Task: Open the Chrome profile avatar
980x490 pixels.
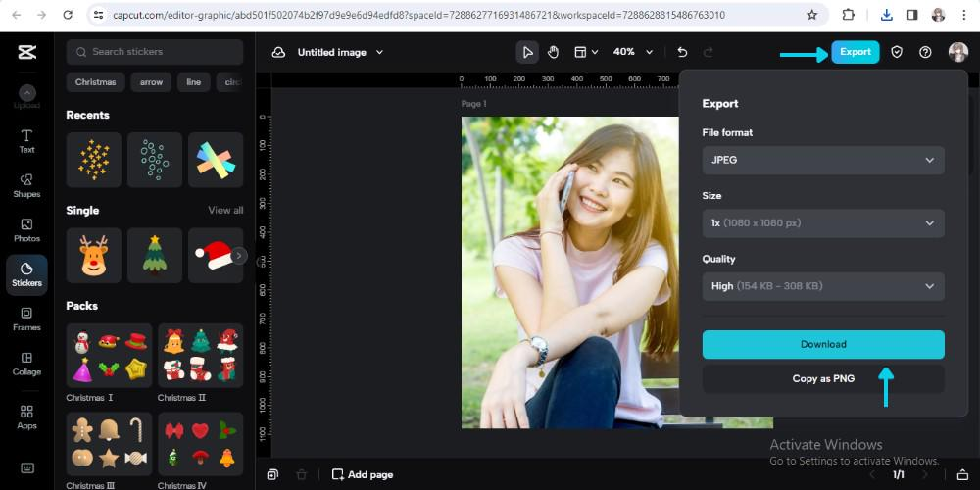Action: [938, 15]
